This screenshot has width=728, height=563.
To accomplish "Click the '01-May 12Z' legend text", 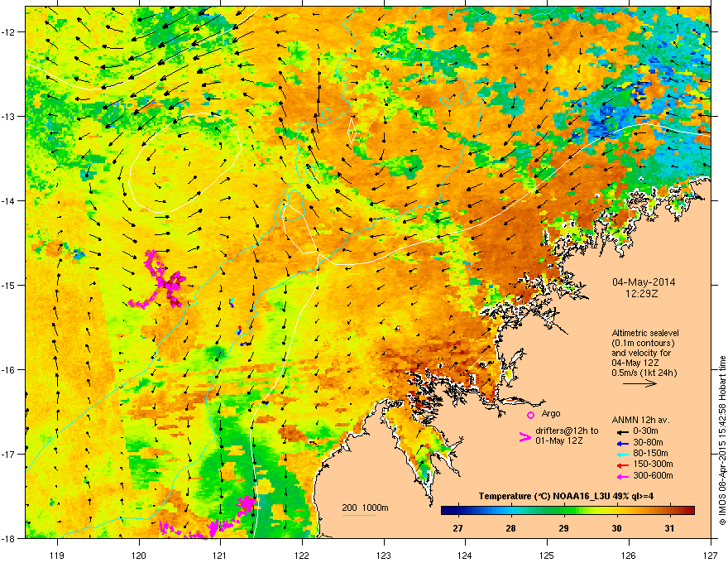I will (559, 440).
